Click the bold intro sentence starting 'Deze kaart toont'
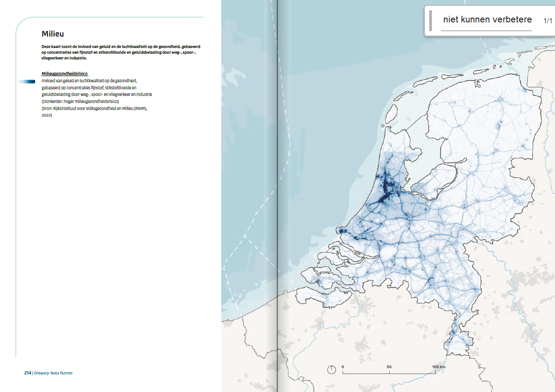 pos(121,51)
